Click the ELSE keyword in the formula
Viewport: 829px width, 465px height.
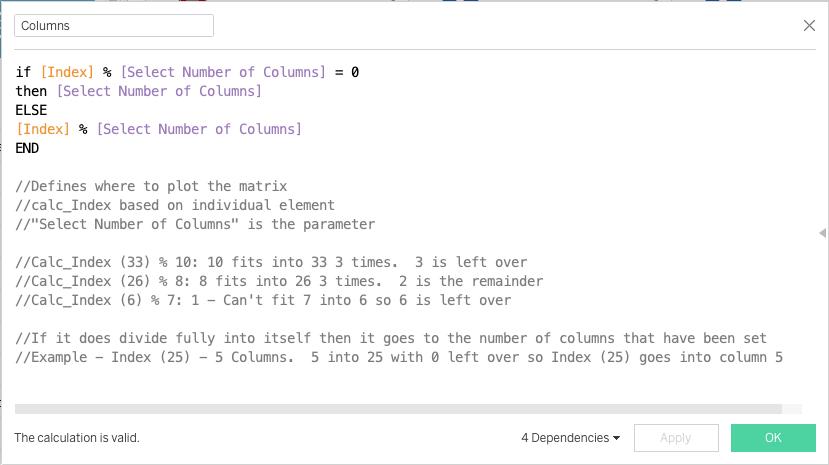31,110
